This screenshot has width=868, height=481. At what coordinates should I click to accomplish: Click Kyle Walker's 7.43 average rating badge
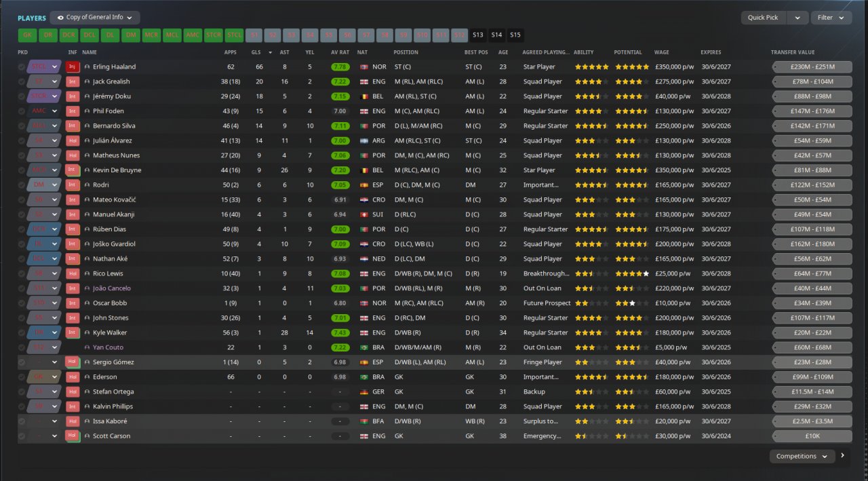pyautogui.click(x=340, y=332)
